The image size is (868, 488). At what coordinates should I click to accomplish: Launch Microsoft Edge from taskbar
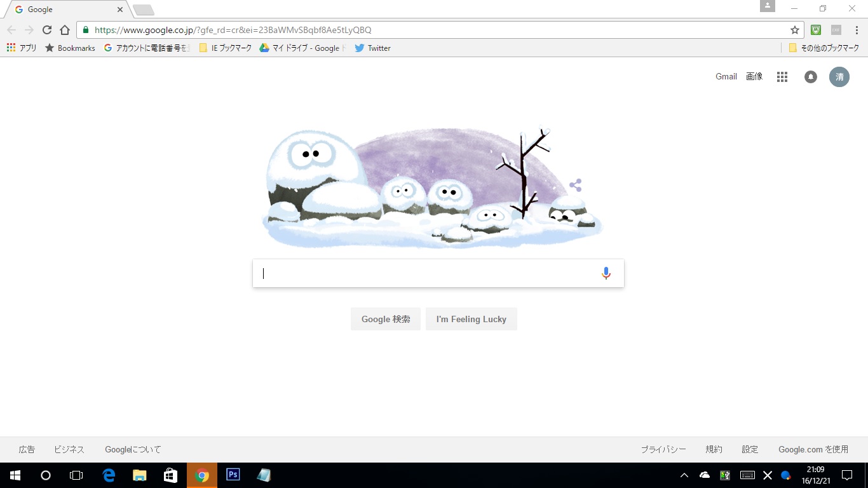[109, 475]
